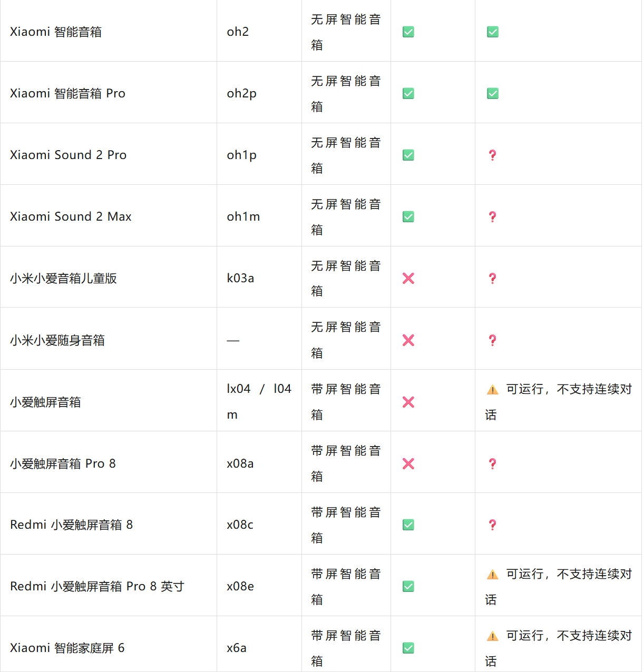Viewport: 644px width, 672px height.
Task: Click the 带屏智能音箱 text in the x6a row
Action: (346, 648)
